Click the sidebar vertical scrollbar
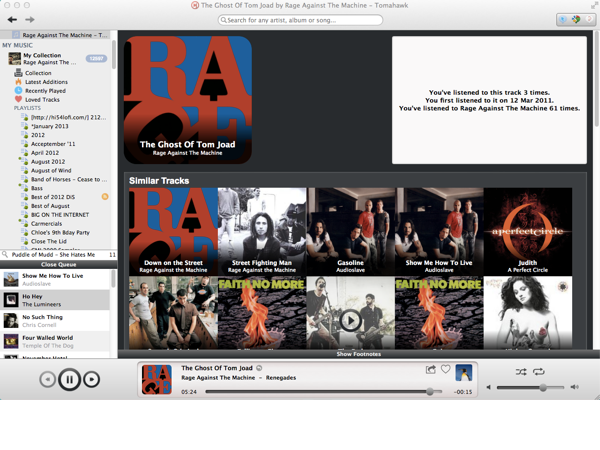Viewport: 600px width, 450px height. pos(114,55)
